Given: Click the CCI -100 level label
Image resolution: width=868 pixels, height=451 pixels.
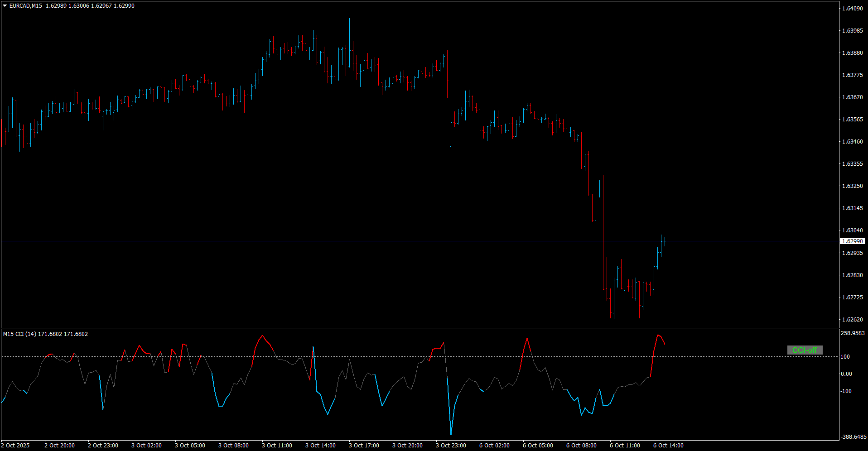Looking at the screenshot, I should 846,391.
